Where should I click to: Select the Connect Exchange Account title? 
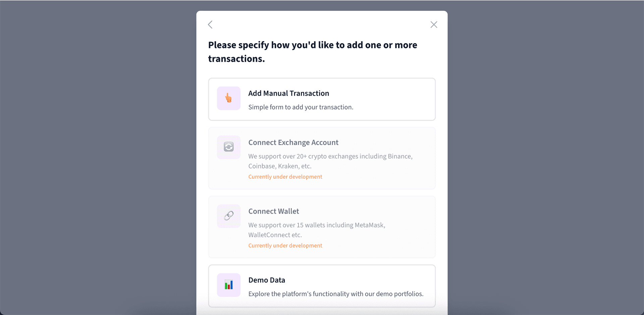point(293,142)
